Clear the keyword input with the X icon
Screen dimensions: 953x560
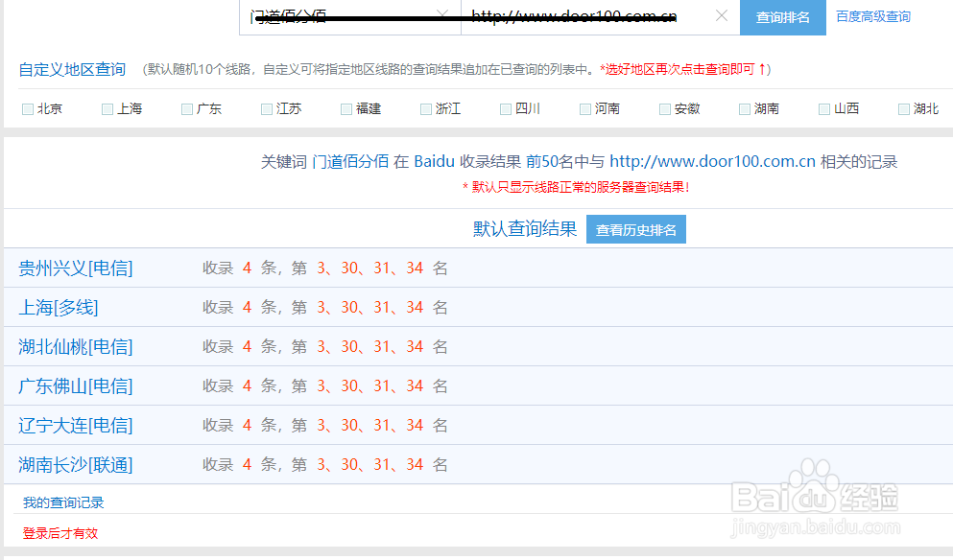point(443,13)
